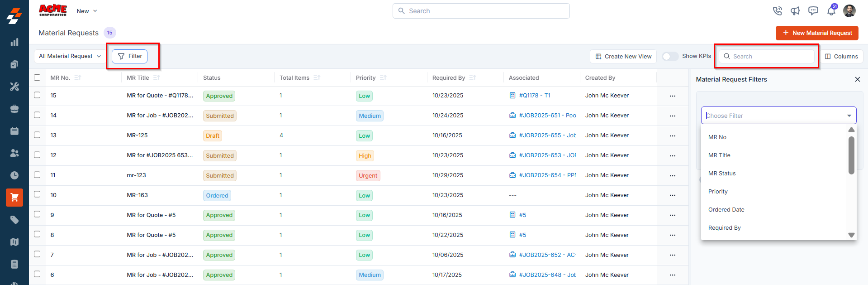The image size is (868, 285).
Task: Click the Draft status badge
Action: coord(213,135)
